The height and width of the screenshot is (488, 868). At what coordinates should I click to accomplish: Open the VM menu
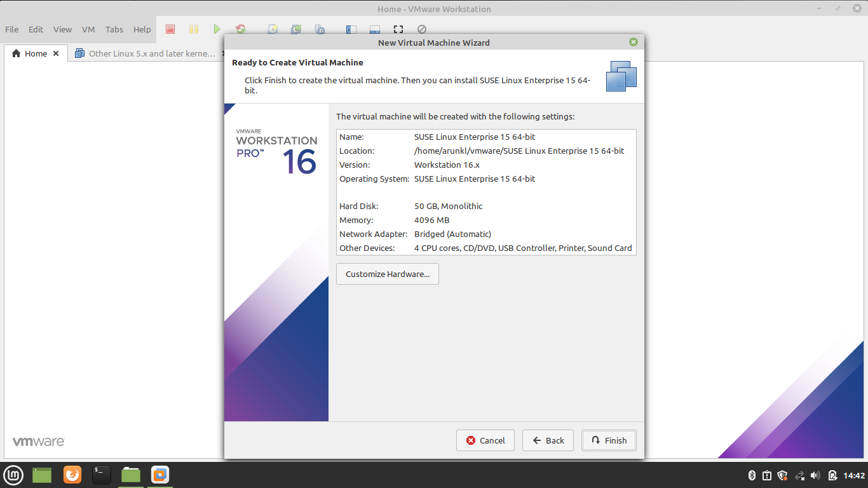pyautogui.click(x=89, y=29)
